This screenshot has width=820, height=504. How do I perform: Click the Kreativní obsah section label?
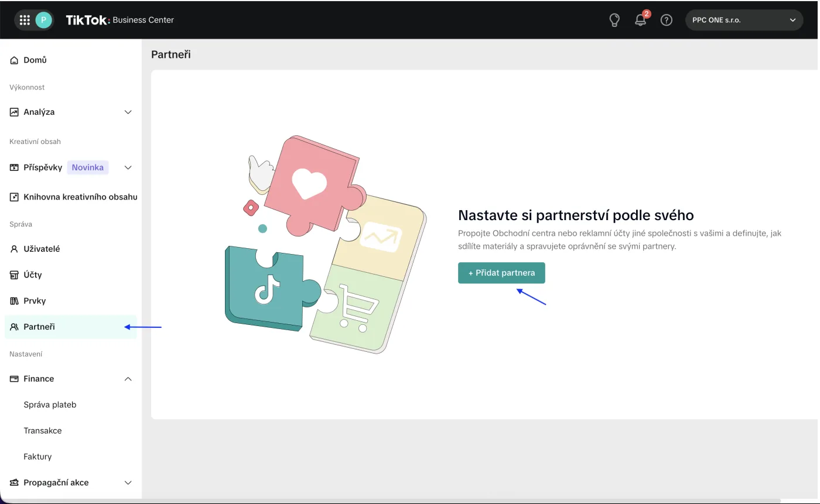pos(35,142)
